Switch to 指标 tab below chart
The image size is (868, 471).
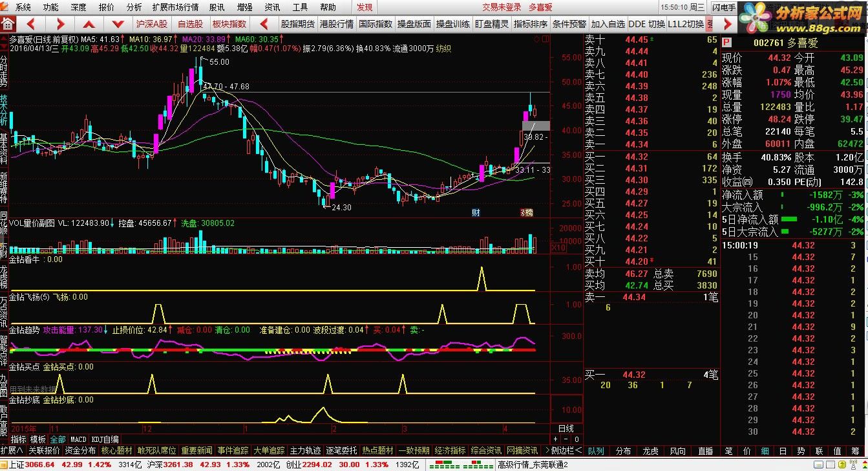[18, 439]
